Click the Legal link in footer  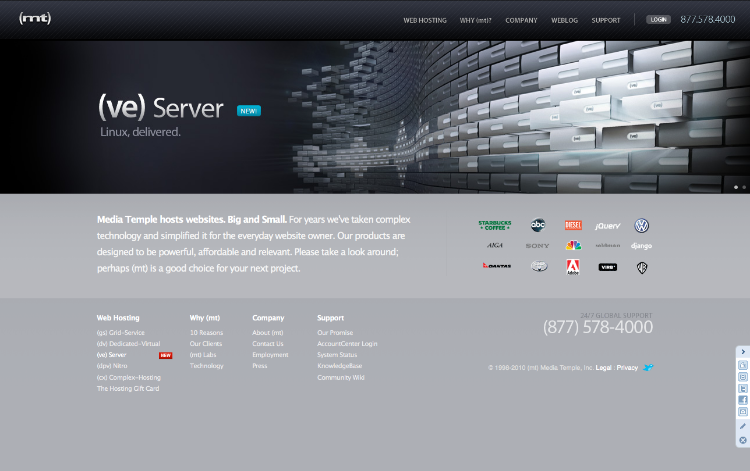603,368
